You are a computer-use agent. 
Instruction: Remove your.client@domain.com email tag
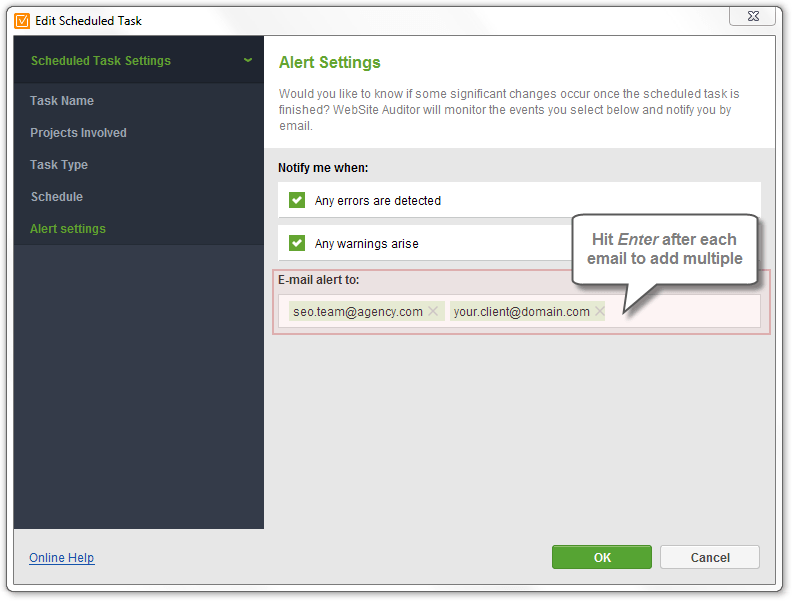click(x=600, y=311)
